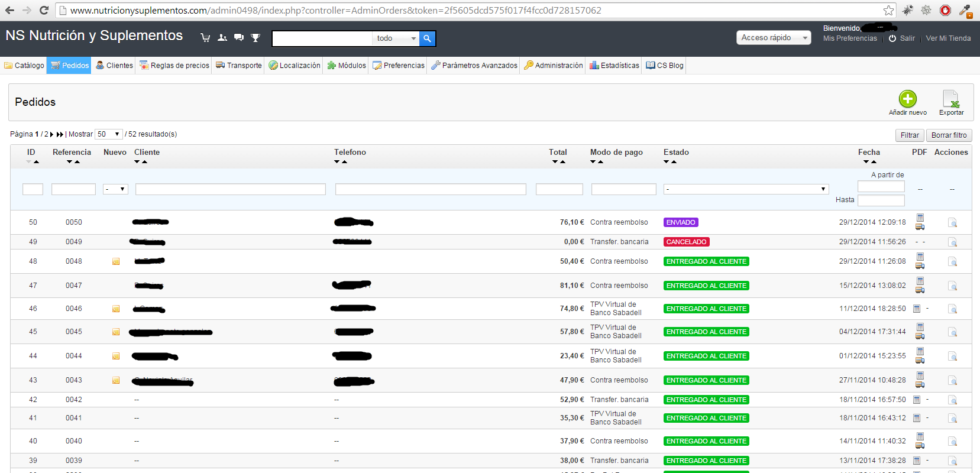Open the Localización menu

295,66
